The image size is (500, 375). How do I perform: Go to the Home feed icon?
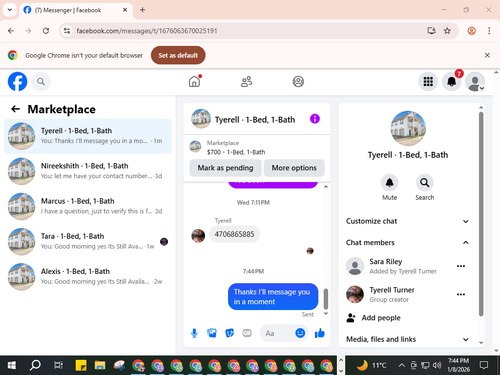point(195,81)
